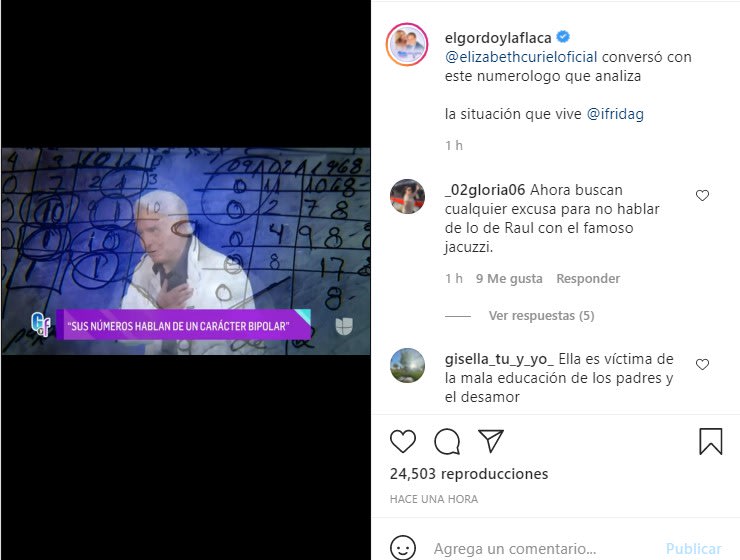740x560 pixels.
Task: Click the blue verified badge
Action: coord(563,36)
